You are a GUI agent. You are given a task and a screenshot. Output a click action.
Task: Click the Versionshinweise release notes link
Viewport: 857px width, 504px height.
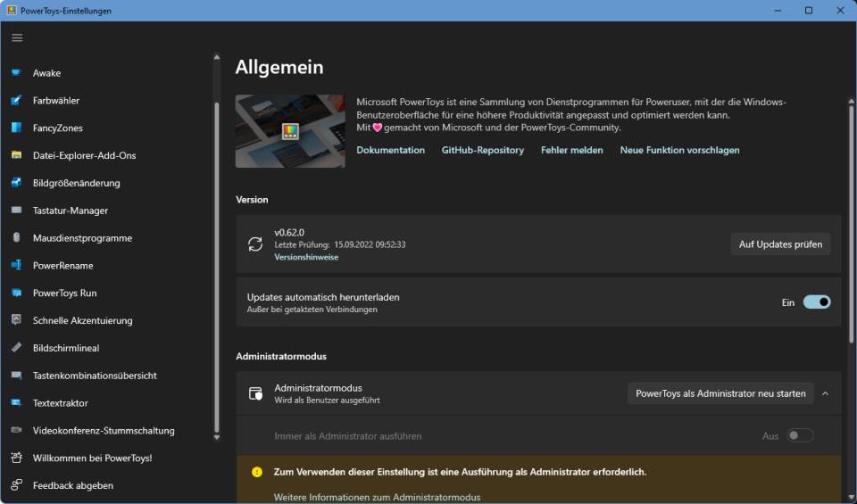pos(306,257)
